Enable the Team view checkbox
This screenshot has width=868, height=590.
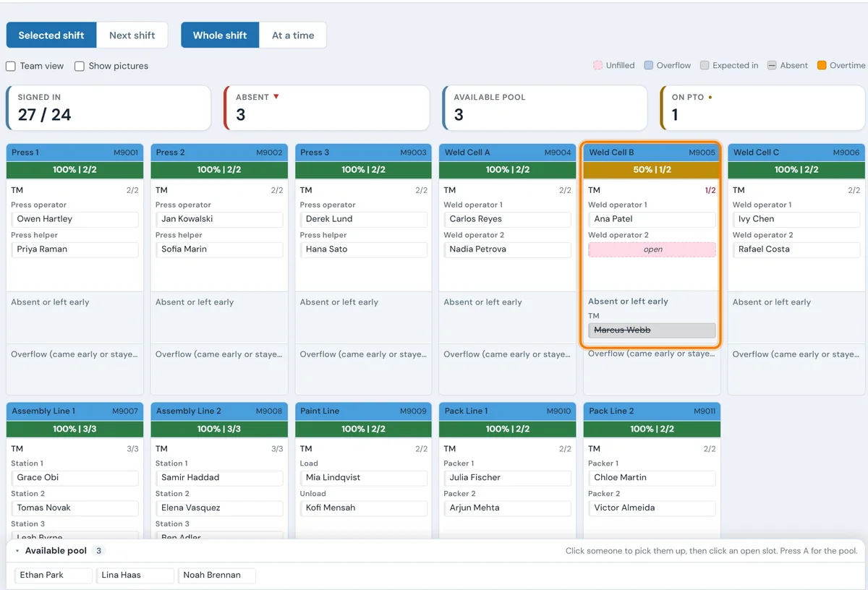click(x=11, y=66)
